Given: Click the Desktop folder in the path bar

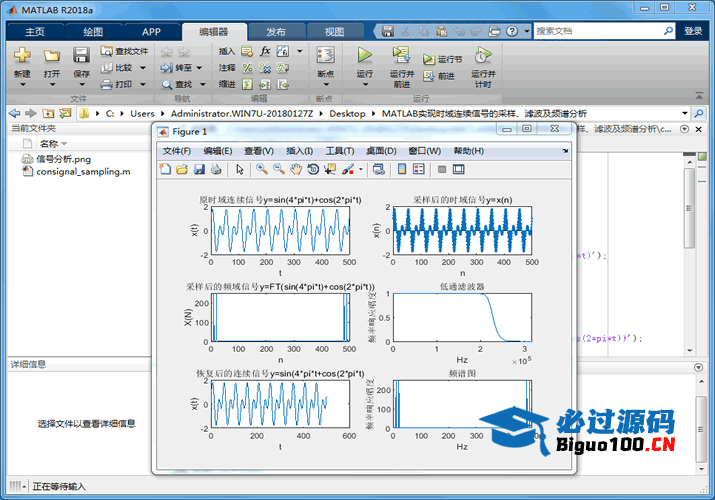Looking at the screenshot, I should point(347,113).
